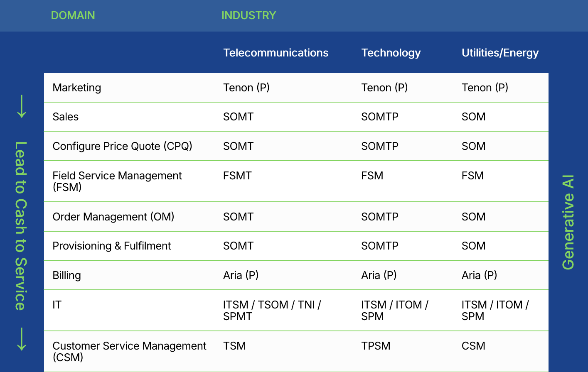Viewport: 588px width, 372px height.
Task: Click the upper green down arrow icon
Action: pos(22,106)
